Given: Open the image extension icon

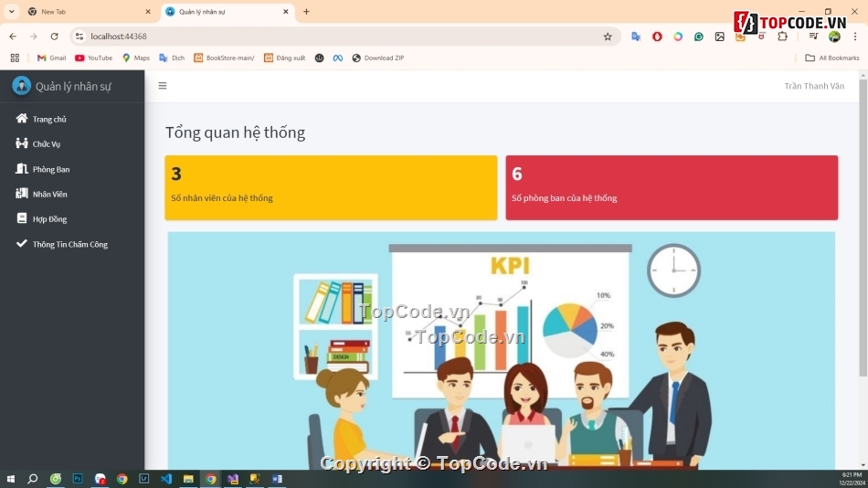Looking at the screenshot, I should pos(719,37).
